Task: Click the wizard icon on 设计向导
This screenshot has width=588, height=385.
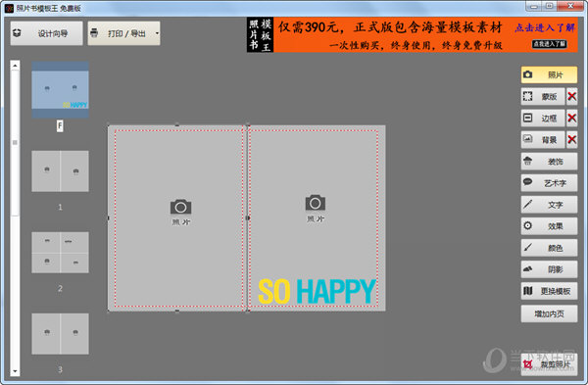Action: coord(17,33)
